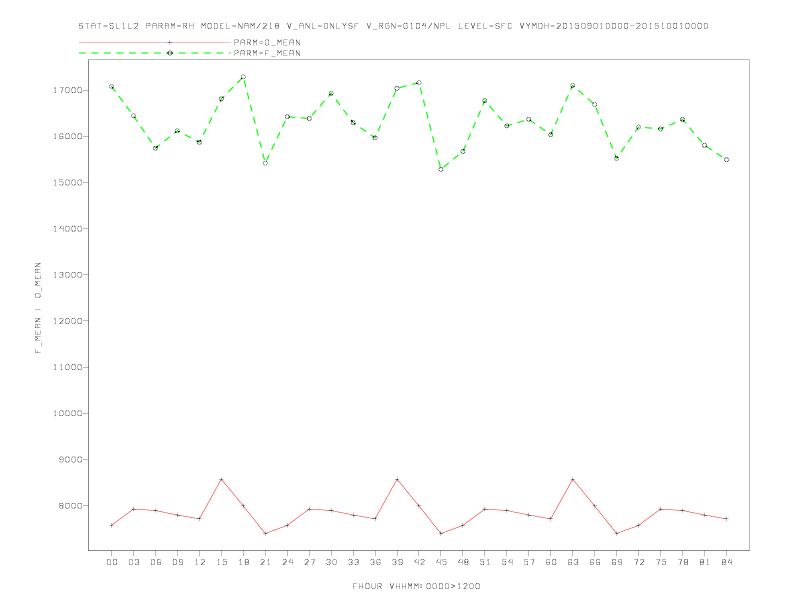This screenshot has height=612, width=792.
Task: Click the 72 forecast hour tick label
Action: [638, 562]
